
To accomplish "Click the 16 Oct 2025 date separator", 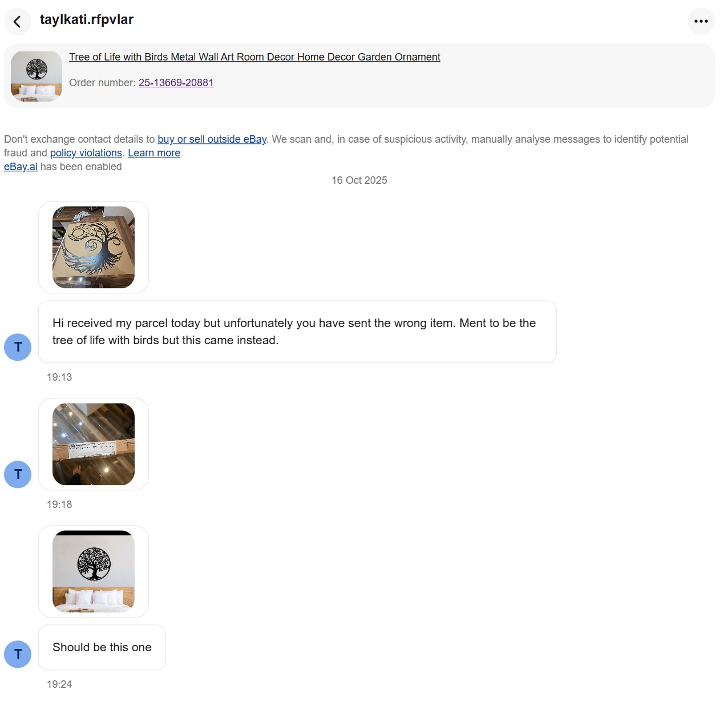I will tap(359, 180).
